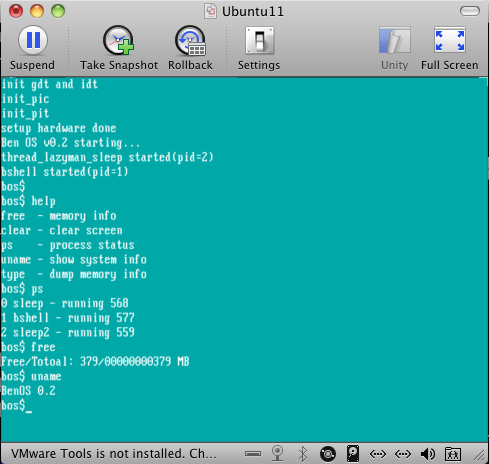Click the '1 bshell - running 577' process row

[x=68, y=318]
